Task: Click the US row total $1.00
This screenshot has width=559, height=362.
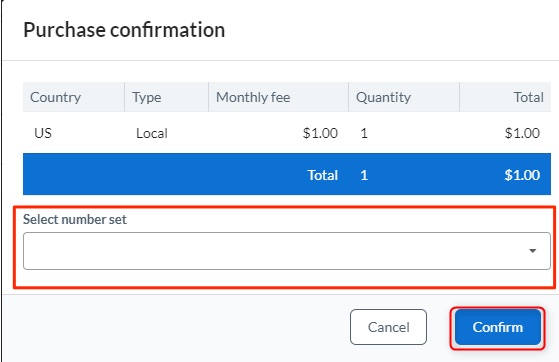Action: (x=522, y=133)
